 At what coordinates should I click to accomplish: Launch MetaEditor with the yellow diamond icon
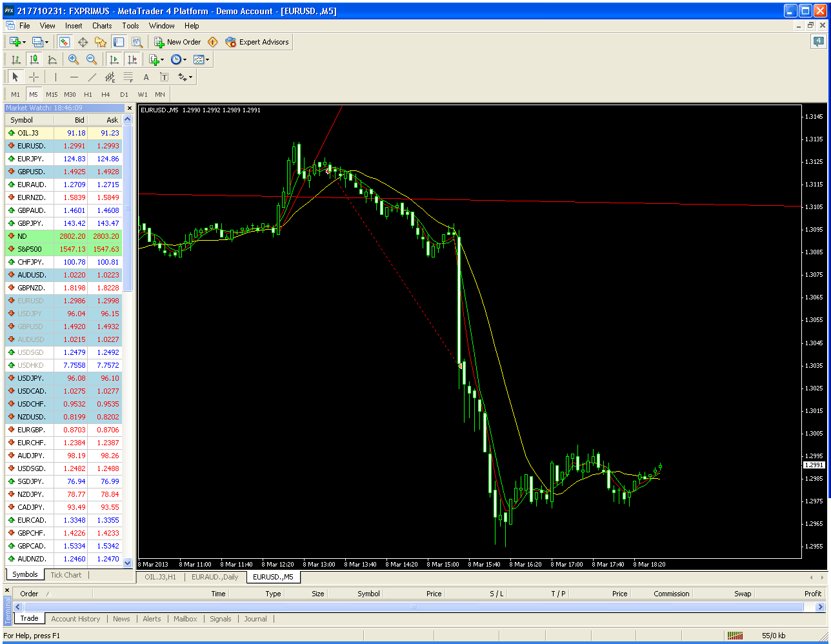coord(213,42)
